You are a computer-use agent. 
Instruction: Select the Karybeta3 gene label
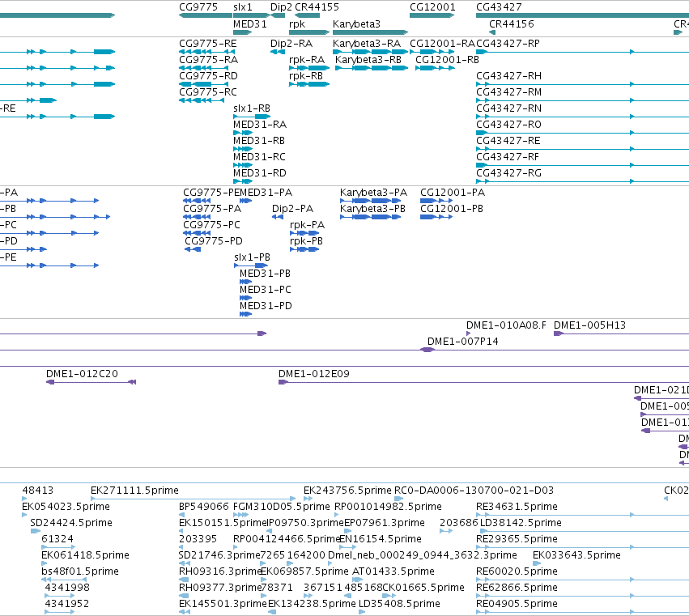[356, 24]
